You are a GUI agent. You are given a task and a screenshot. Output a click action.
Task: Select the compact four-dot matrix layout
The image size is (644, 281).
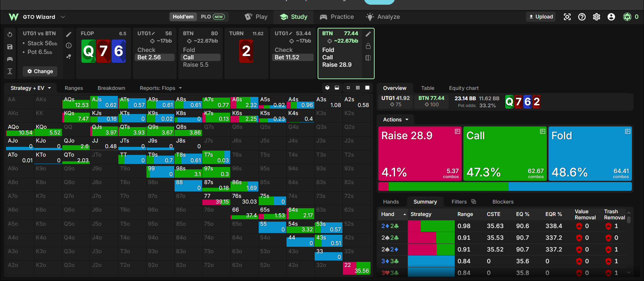point(348,88)
